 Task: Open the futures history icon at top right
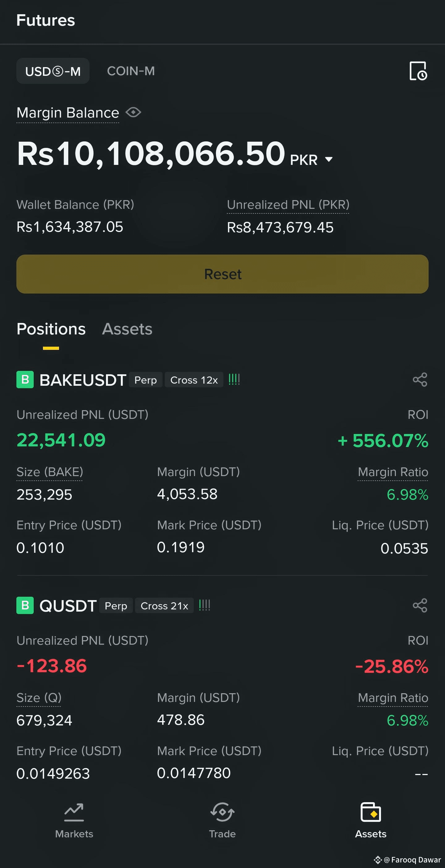click(418, 71)
